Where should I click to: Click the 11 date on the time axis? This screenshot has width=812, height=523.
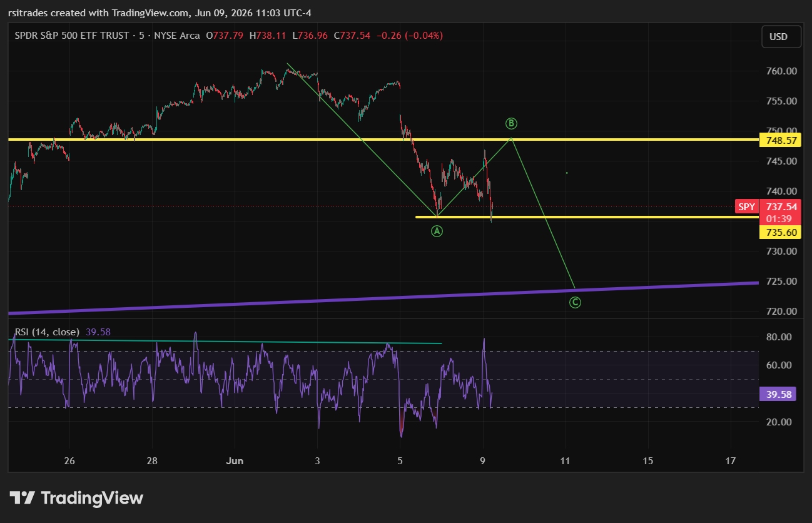click(566, 461)
